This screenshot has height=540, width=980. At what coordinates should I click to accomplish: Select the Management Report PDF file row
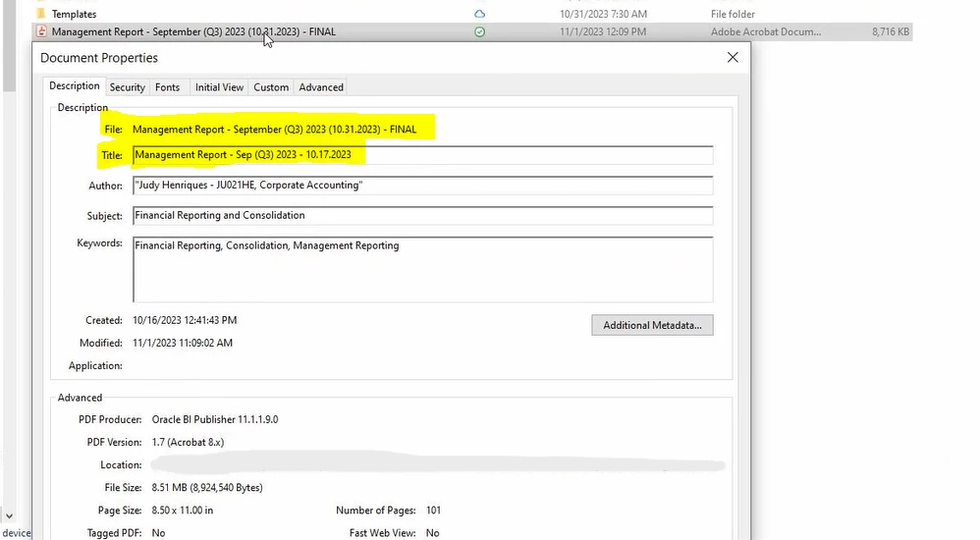coord(472,31)
